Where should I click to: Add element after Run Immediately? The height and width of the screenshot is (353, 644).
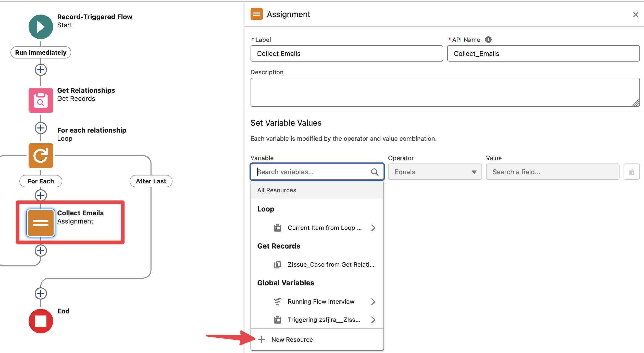coord(41,70)
